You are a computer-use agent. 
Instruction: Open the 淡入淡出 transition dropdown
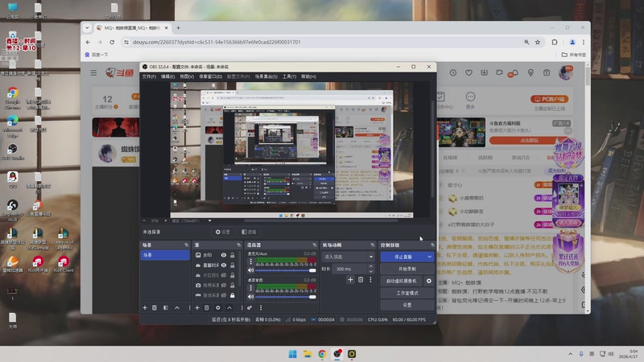pyautogui.click(x=348, y=257)
